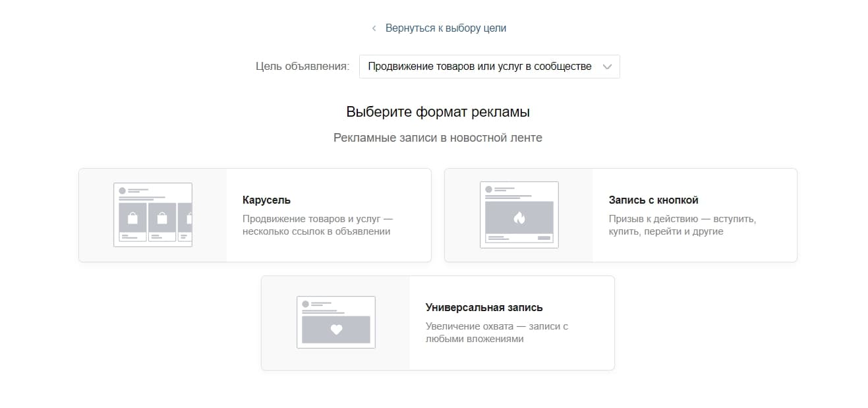Click the Рекламные записи в новостной ленте label
The height and width of the screenshot is (408, 868).
pos(437,137)
